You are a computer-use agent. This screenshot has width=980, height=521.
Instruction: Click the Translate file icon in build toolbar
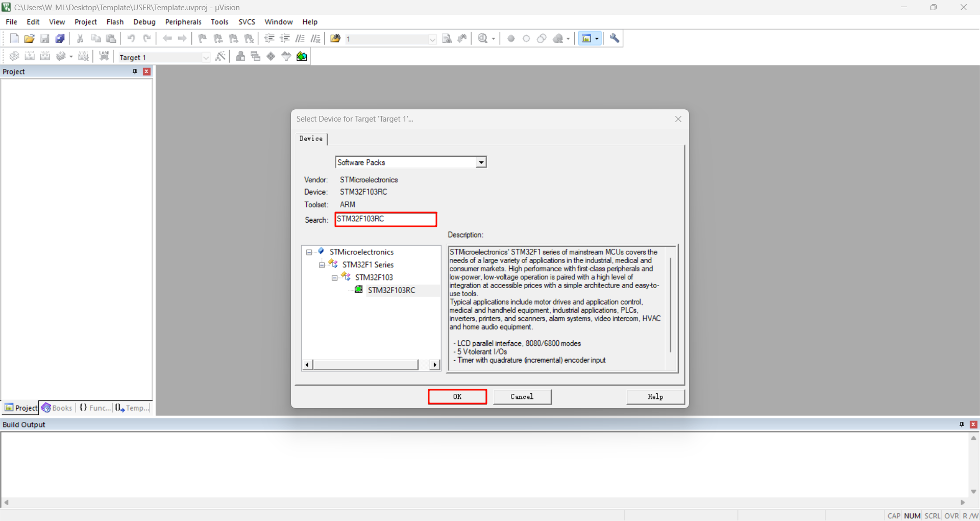tap(14, 56)
